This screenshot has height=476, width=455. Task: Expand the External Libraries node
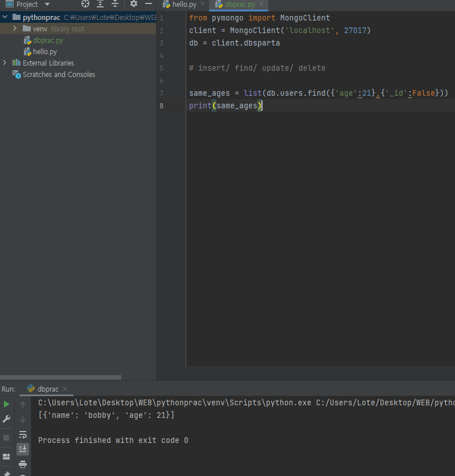point(5,63)
